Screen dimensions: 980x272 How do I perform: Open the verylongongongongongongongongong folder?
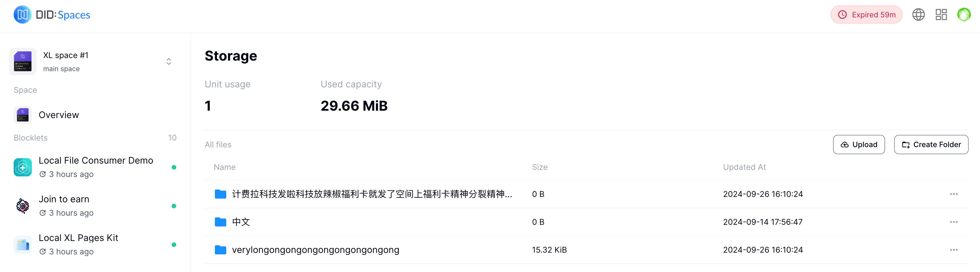coord(315,250)
